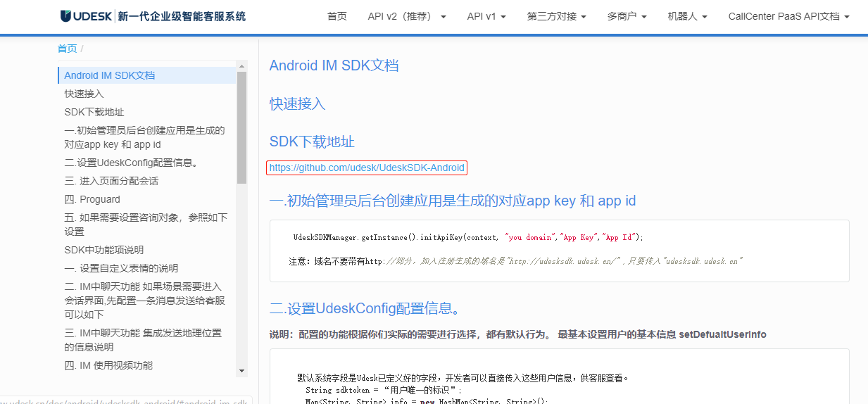Expand API v1 dropdown menu

coord(486,16)
